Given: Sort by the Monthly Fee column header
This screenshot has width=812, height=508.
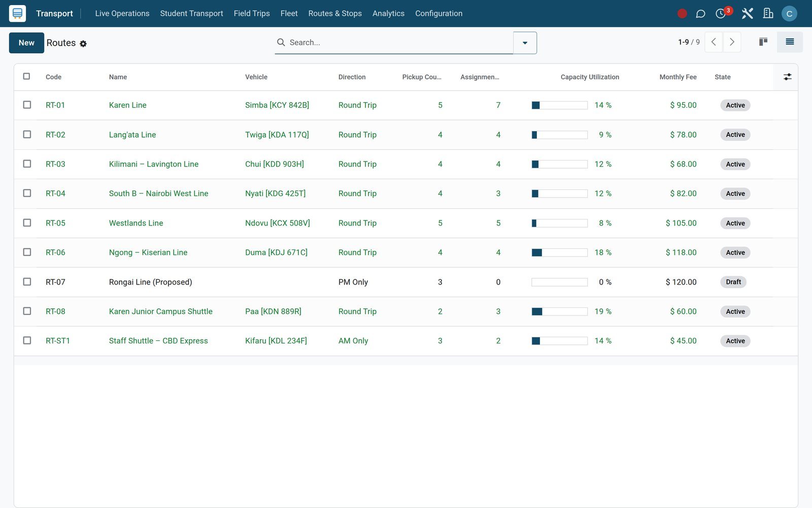Looking at the screenshot, I should 678,77.
